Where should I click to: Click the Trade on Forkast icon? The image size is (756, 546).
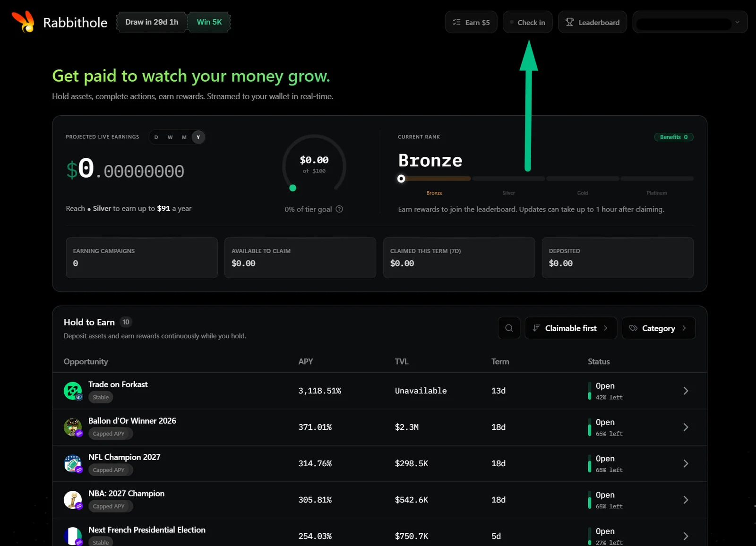(x=73, y=391)
